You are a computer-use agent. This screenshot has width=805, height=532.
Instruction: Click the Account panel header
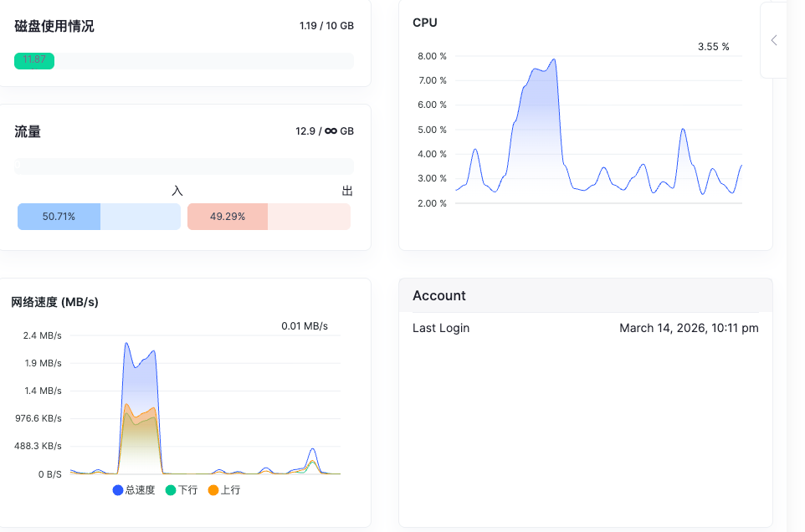pos(585,295)
